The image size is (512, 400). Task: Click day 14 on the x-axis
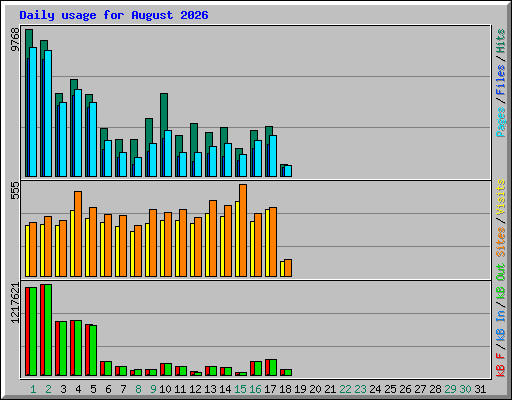[225, 389]
